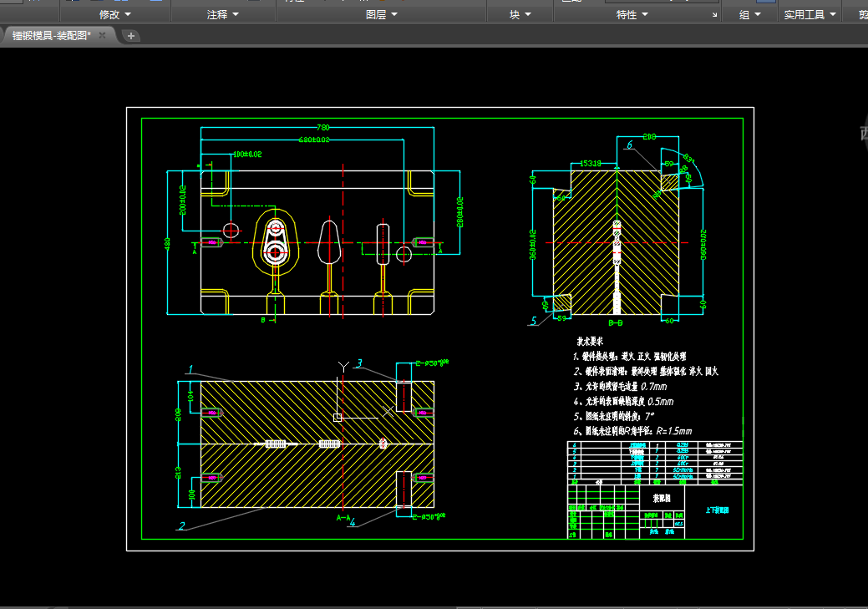
Task: Select part balloon number 4
Action: pyautogui.click(x=352, y=522)
